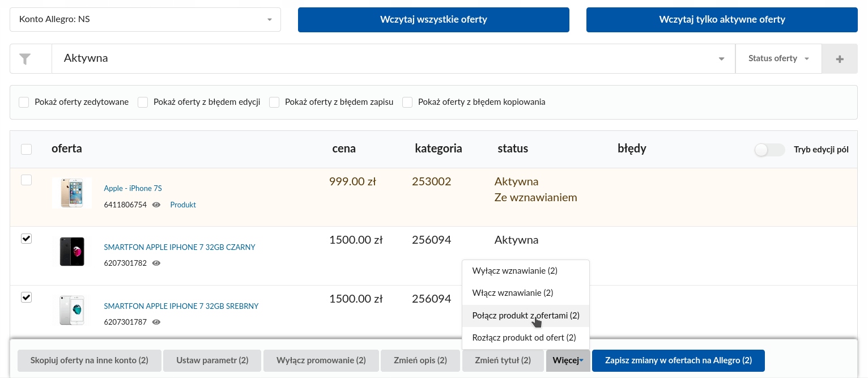This screenshot has width=868, height=378.
Task: Open the Zmień tytuł action button
Action: click(x=503, y=360)
